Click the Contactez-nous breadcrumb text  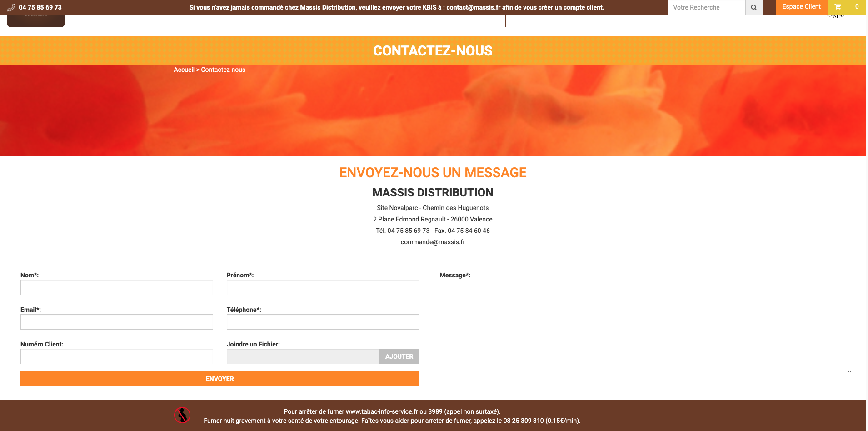click(x=223, y=70)
